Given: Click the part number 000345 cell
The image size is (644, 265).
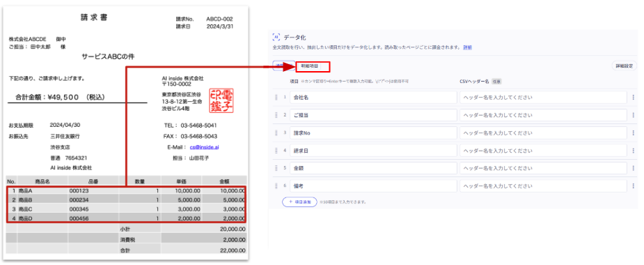Looking at the screenshot, I should (x=79, y=209).
